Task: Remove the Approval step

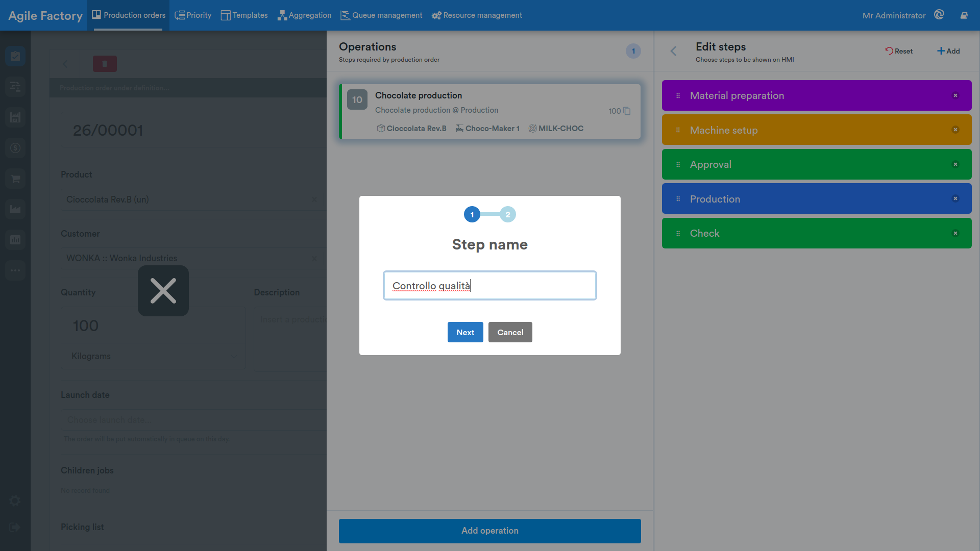Action: tap(955, 164)
